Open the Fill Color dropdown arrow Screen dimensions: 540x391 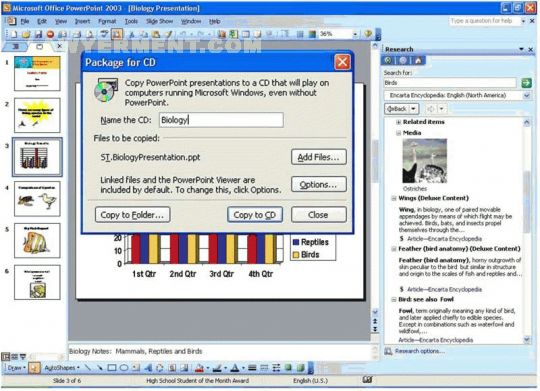coord(208,368)
